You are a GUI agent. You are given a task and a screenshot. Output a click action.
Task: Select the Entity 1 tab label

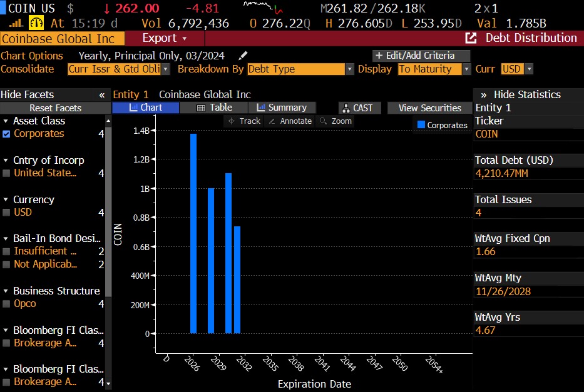coord(131,95)
